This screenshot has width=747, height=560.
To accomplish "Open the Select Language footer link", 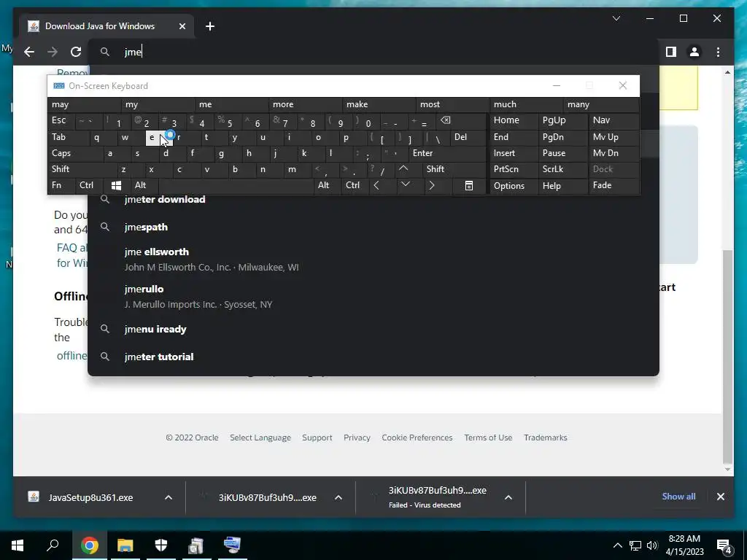I will coord(260,437).
